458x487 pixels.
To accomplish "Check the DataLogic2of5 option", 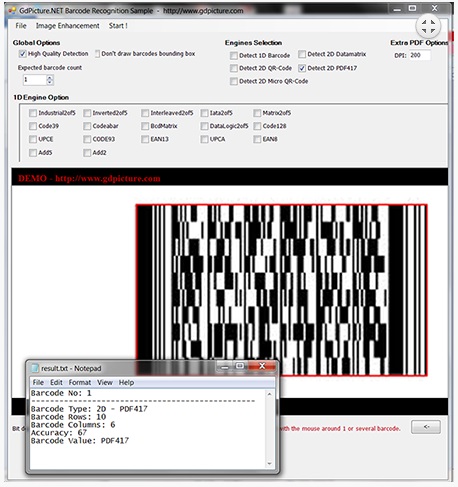I will (204, 126).
